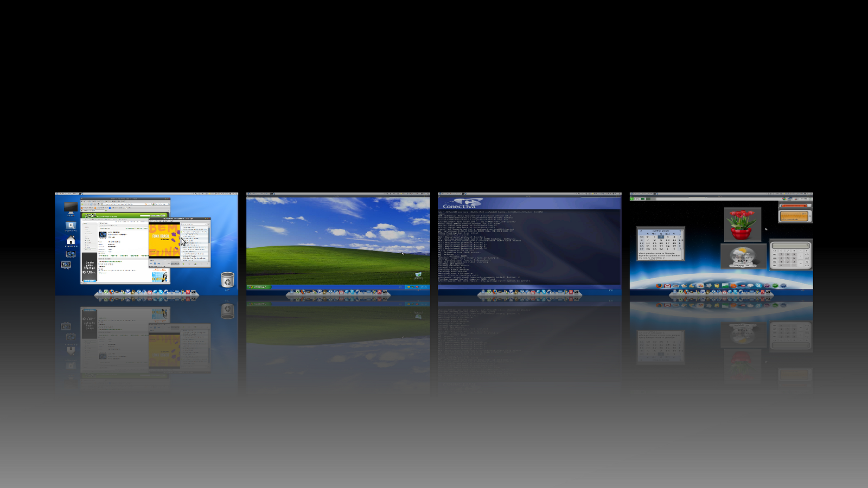
Task: Launch Firefox from the fourth desktop's dock
Action: pyautogui.click(x=686, y=292)
